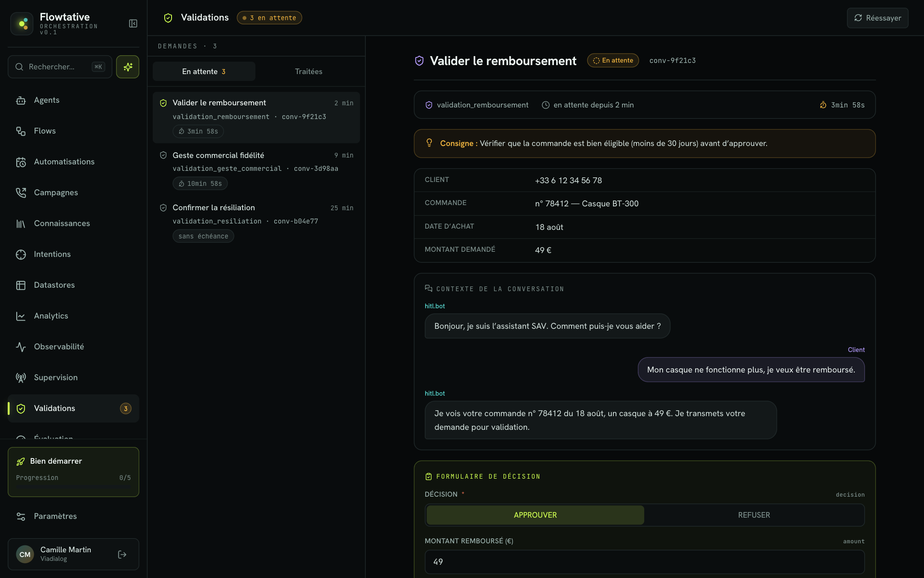Click the Réessayer button
The height and width of the screenshot is (578, 924).
(x=877, y=18)
